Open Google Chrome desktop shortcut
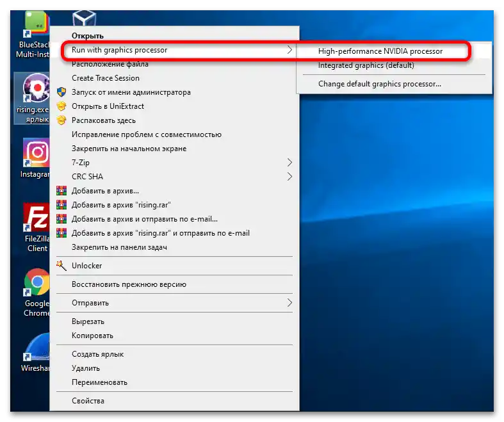Viewport: 504px width, 422px height. coord(37,282)
